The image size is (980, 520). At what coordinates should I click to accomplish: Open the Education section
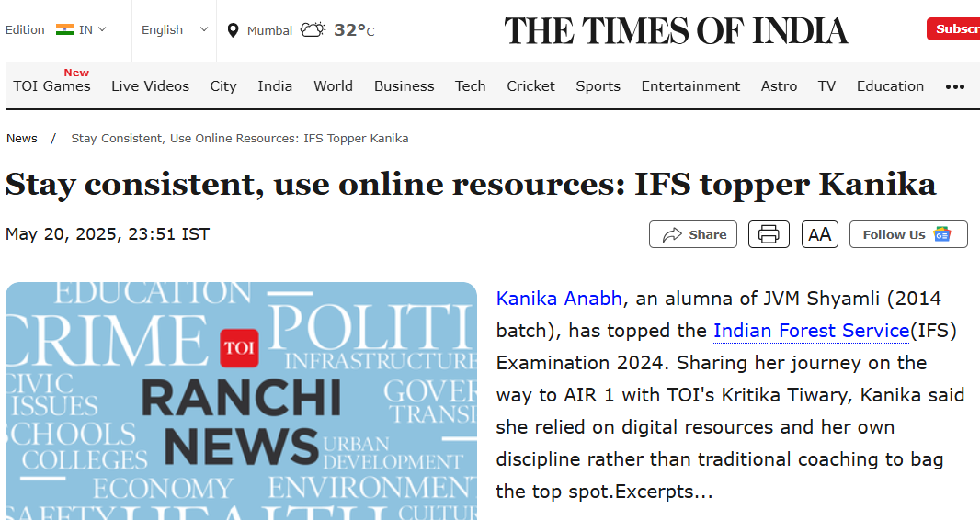pyautogui.click(x=890, y=86)
